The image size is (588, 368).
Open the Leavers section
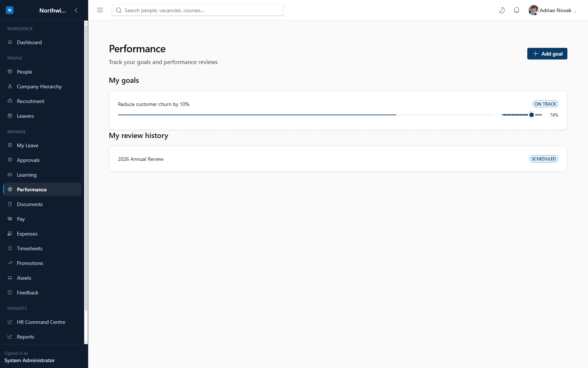pyautogui.click(x=42, y=116)
